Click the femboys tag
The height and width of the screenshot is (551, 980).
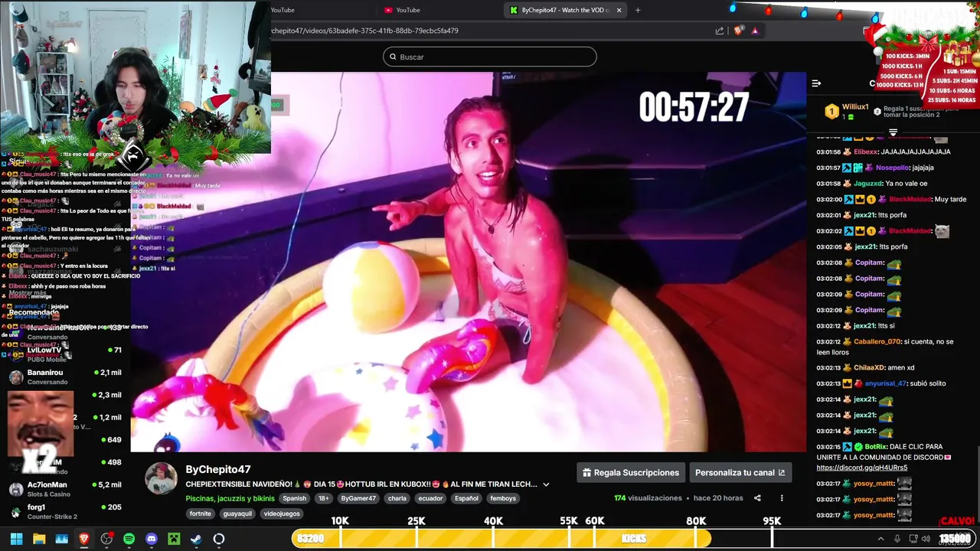coord(503,498)
